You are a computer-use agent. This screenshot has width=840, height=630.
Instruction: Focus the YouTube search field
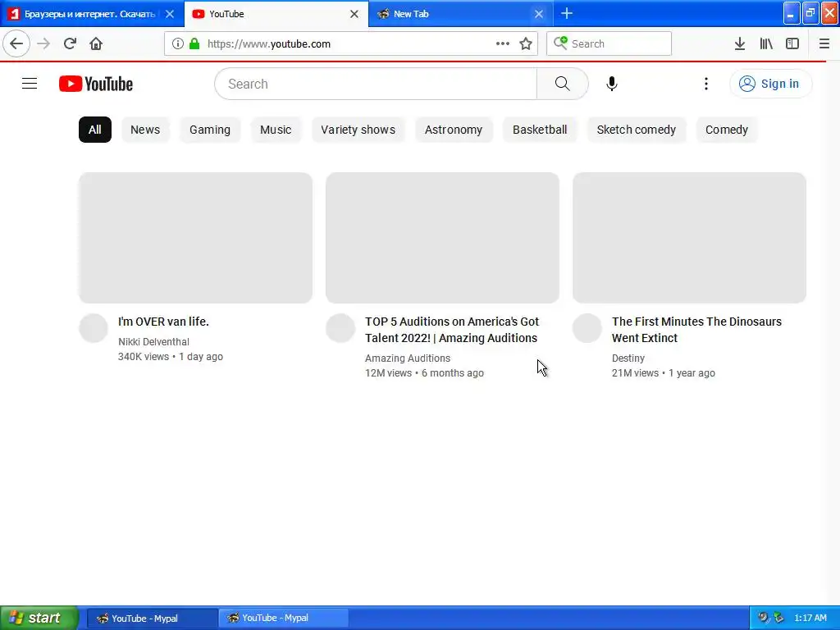click(x=376, y=84)
